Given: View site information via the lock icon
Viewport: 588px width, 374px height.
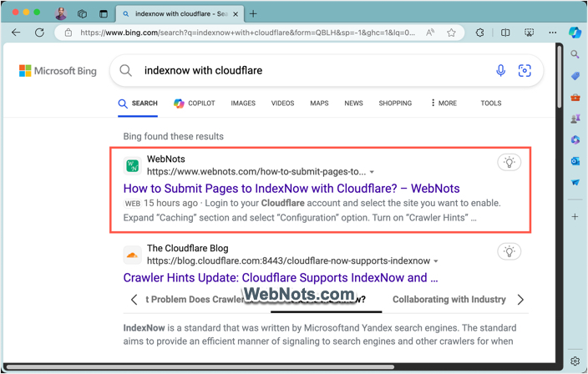Looking at the screenshot, I should pos(68,33).
